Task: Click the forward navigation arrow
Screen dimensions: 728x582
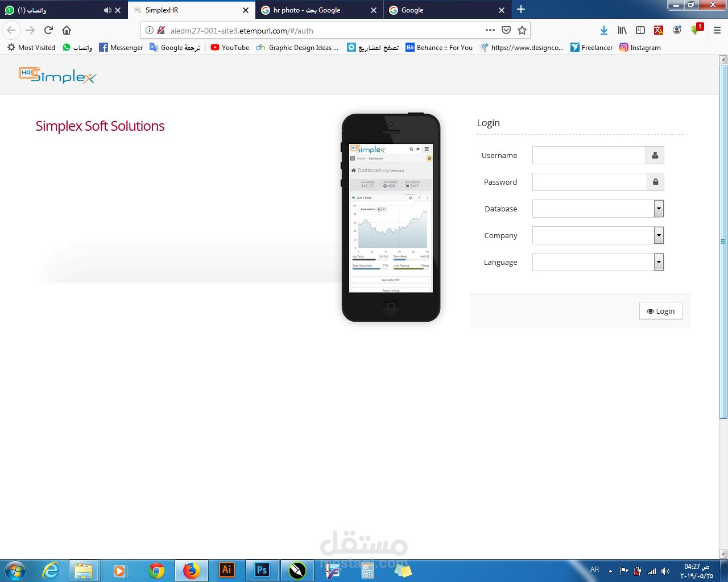Action: click(x=30, y=30)
